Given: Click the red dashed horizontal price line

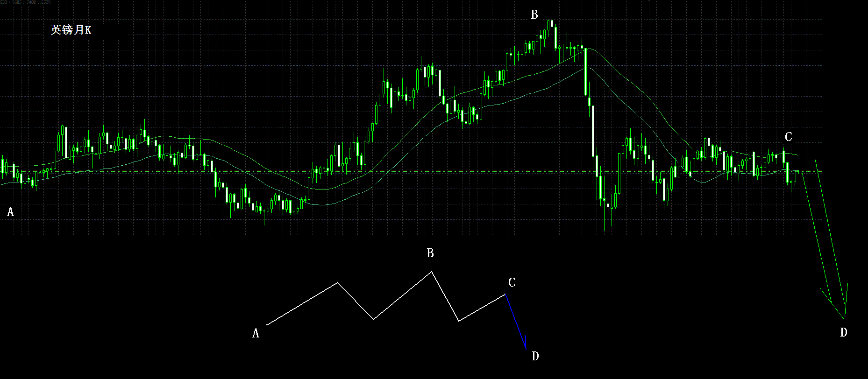Looking at the screenshot, I should pos(411,171).
